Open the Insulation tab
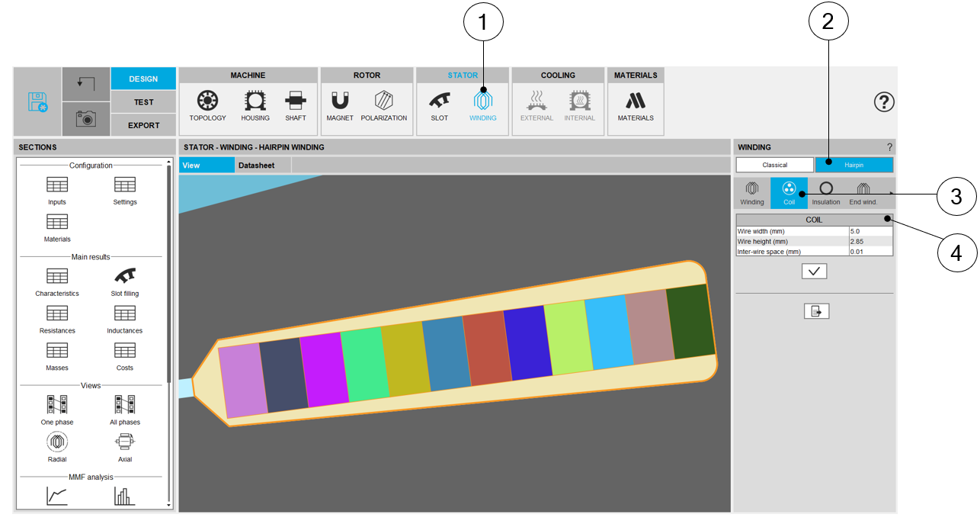 [825, 193]
